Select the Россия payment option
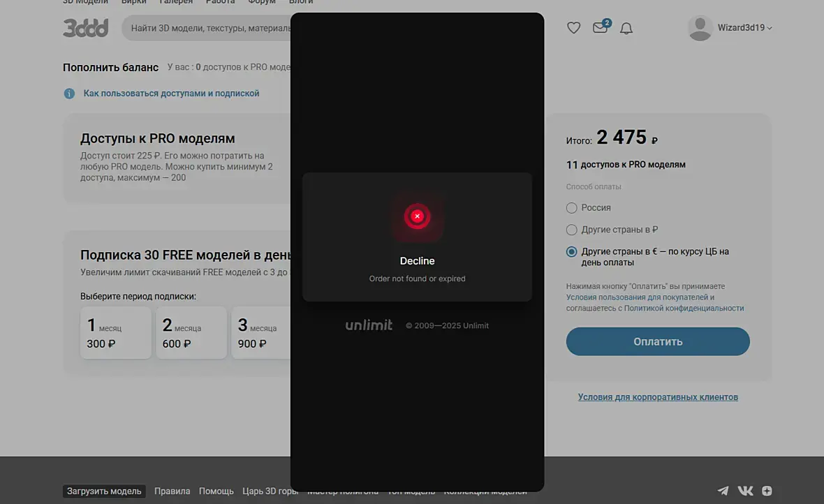This screenshot has width=824, height=504. click(x=589, y=207)
